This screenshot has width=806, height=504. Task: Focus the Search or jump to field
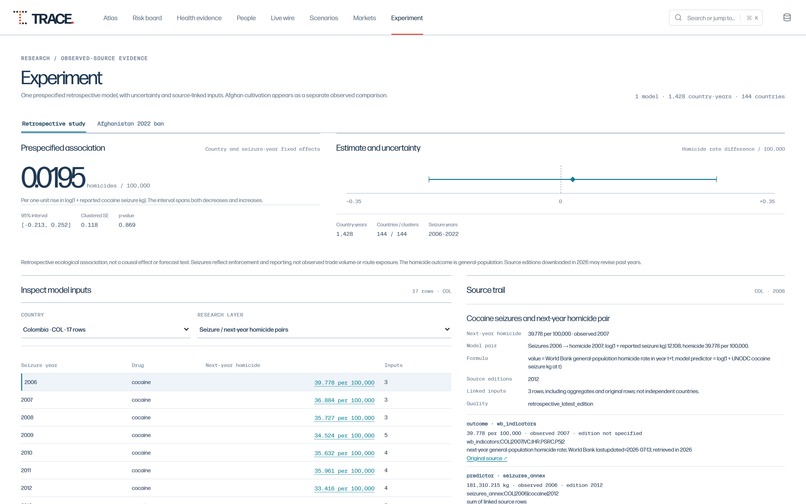tap(716, 17)
